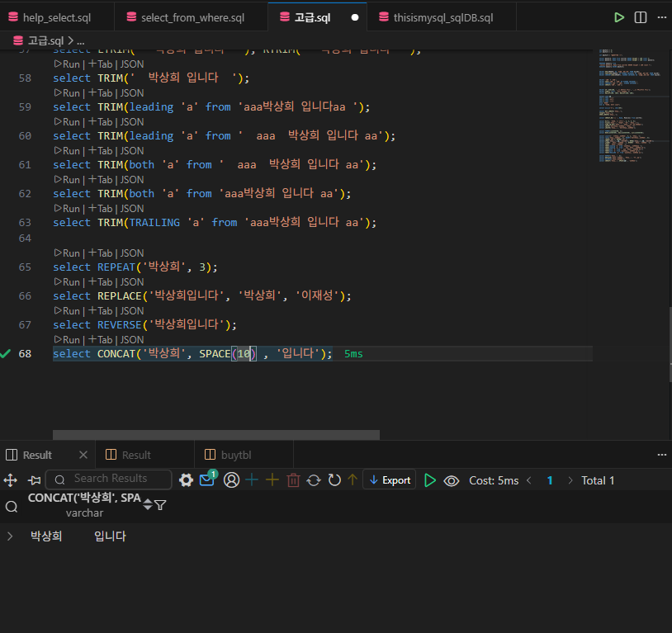Click line number 64
Viewport: 672px width, 633px height.
point(25,238)
